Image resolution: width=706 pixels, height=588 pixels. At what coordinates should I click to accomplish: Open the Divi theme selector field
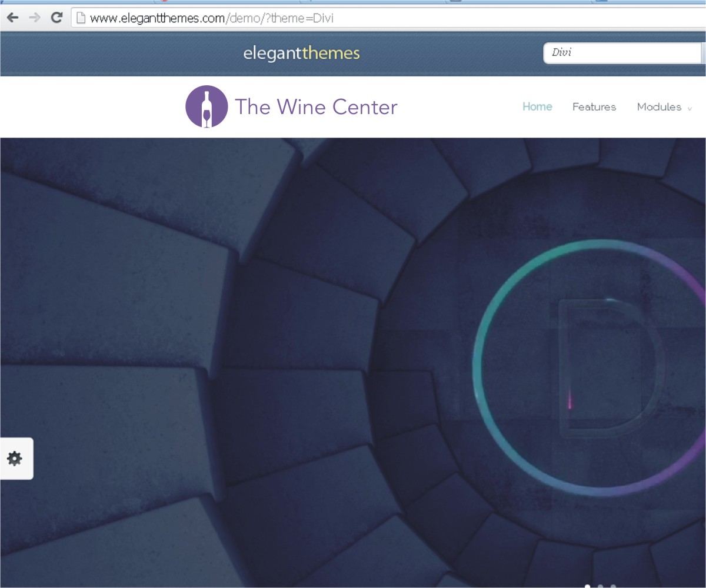click(624, 53)
